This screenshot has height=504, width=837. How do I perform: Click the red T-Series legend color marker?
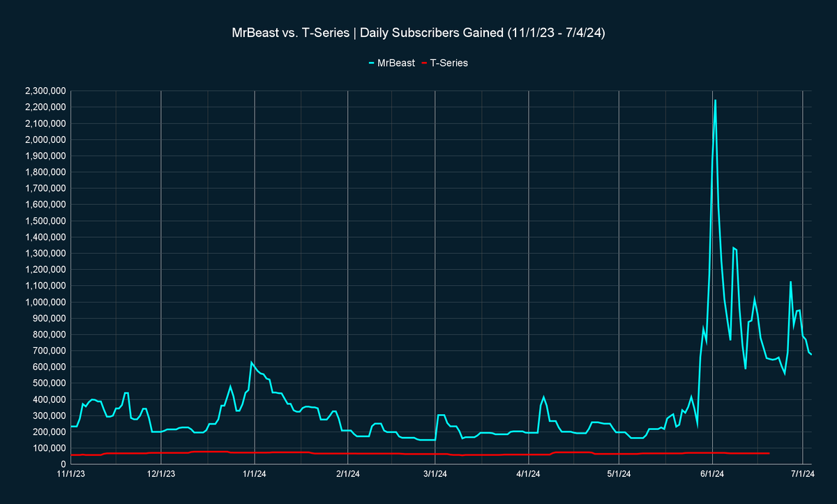point(423,63)
